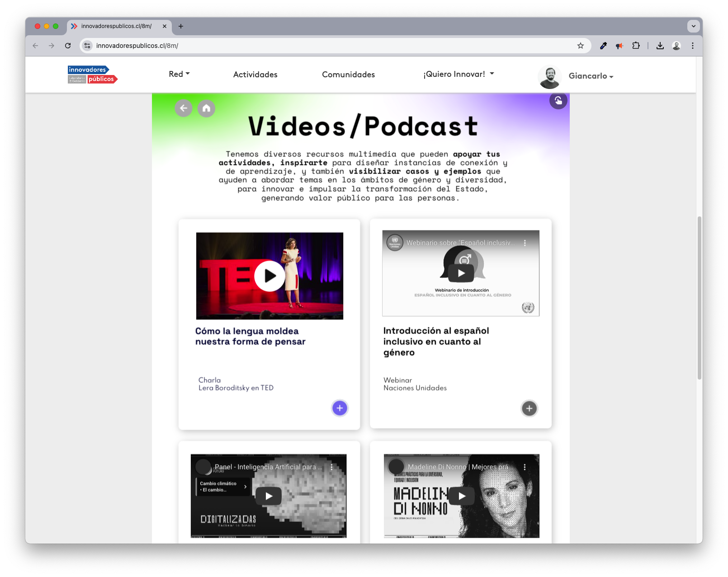Reload the page

pyautogui.click(x=68, y=46)
